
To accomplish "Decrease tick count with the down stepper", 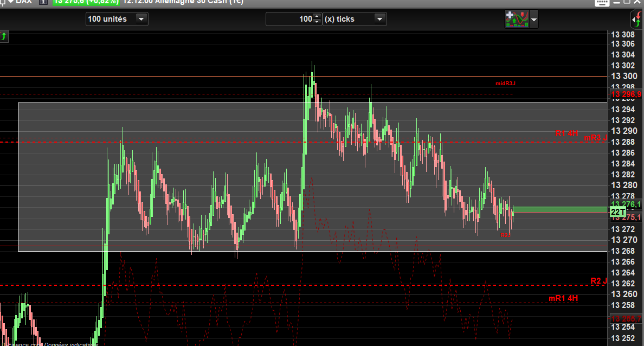I will [317, 22].
